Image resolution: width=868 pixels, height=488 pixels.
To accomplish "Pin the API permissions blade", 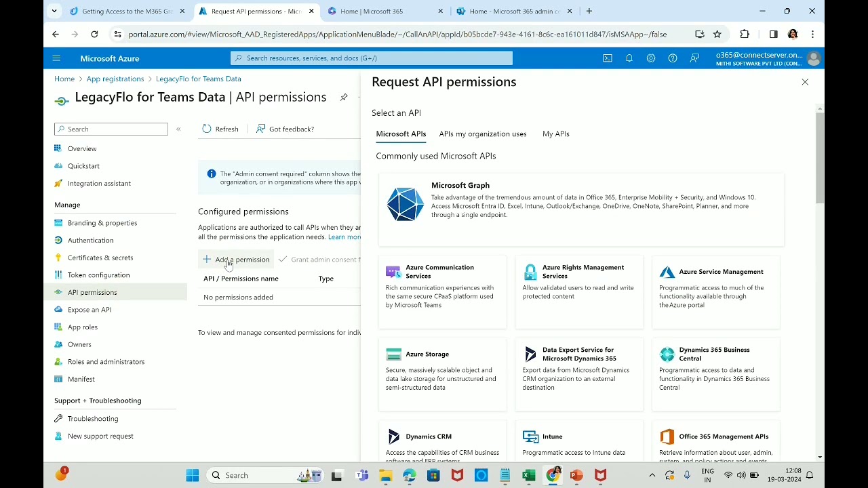I will (344, 98).
